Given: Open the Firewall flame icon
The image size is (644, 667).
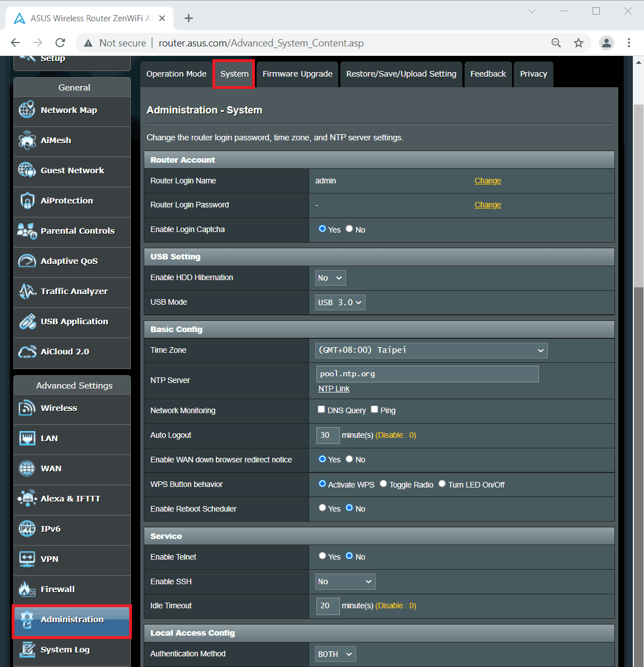Looking at the screenshot, I should click(x=27, y=589).
